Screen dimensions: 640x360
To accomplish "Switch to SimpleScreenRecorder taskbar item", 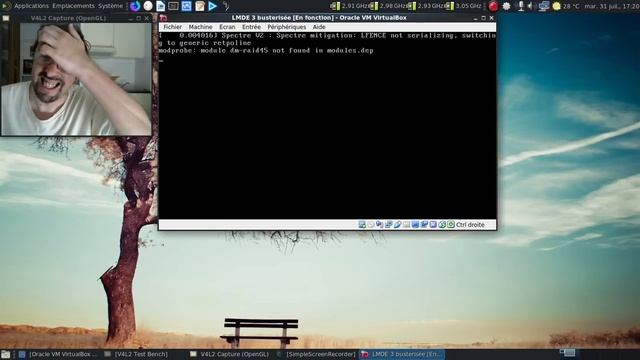I will tap(316, 354).
